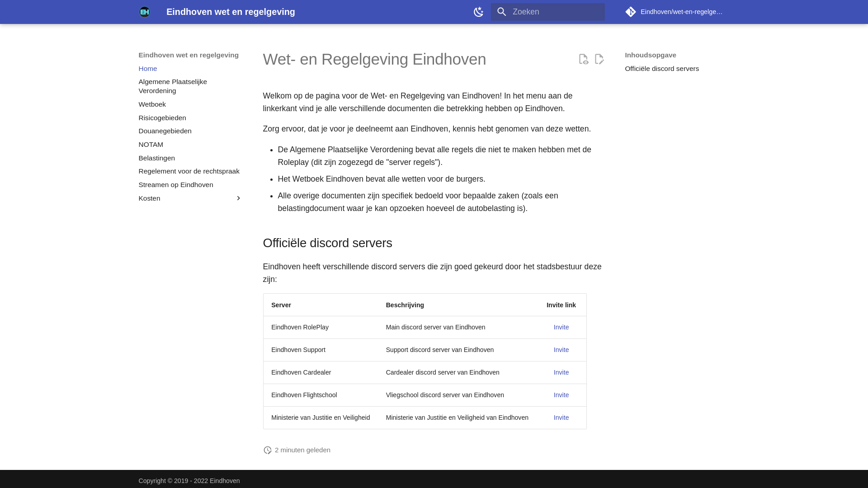Screen dimensions: 868x488
Task: Click the last-updated clock icon
Action: tap(268, 450)
